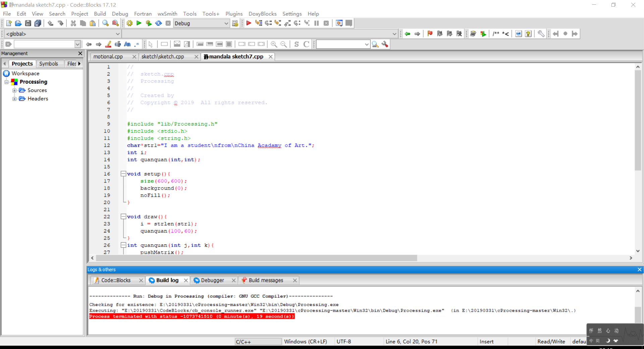Start debugging with the red arrow icon

coord(249,23)
